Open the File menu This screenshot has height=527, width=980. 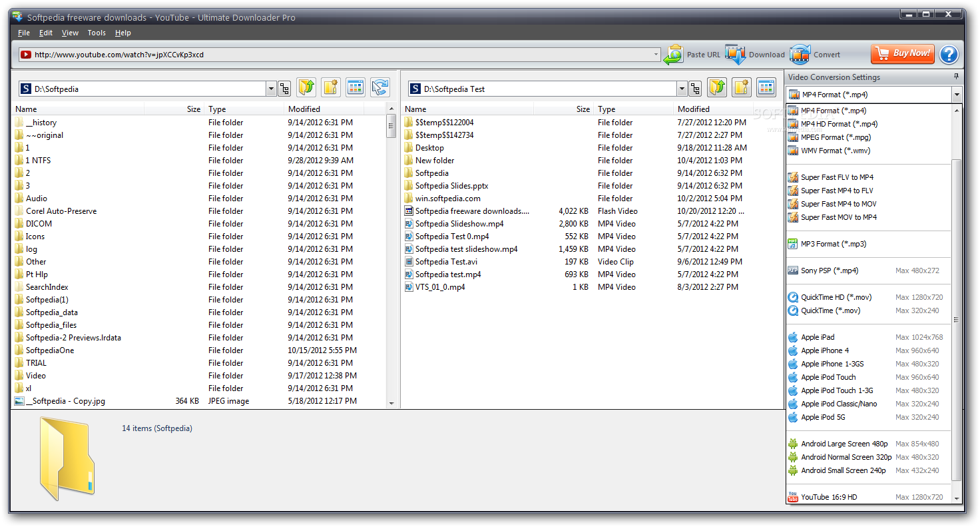[24, 33]
